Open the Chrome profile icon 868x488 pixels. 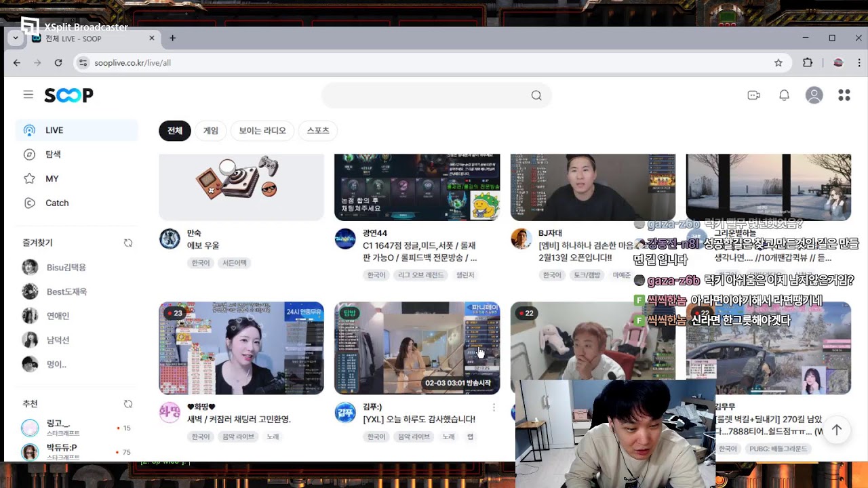click(838, 62)
